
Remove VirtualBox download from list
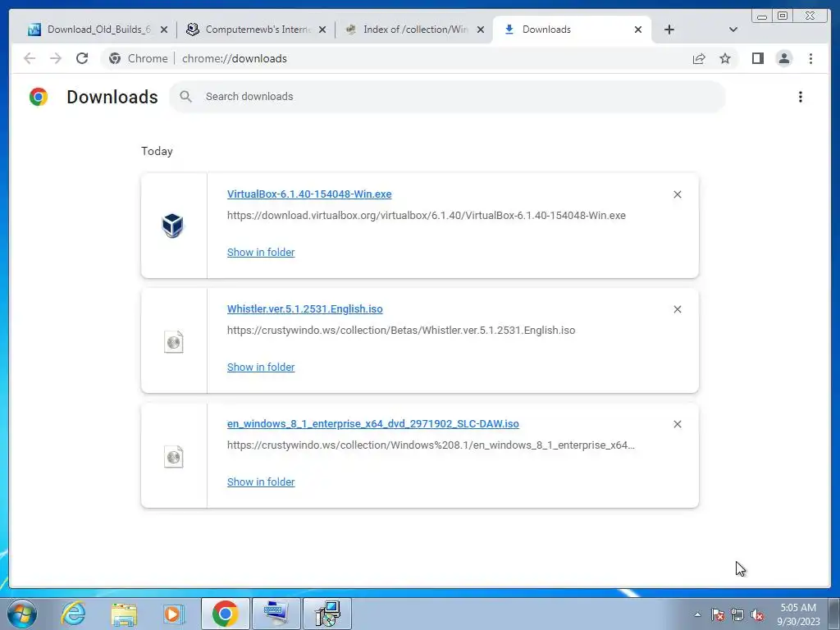click(677, 194)
